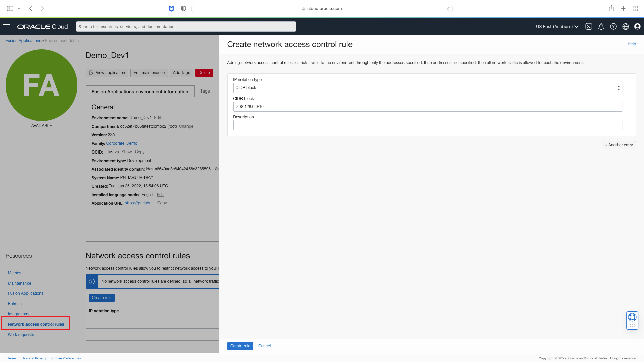Add another entry to the rule

coord(619,145)
